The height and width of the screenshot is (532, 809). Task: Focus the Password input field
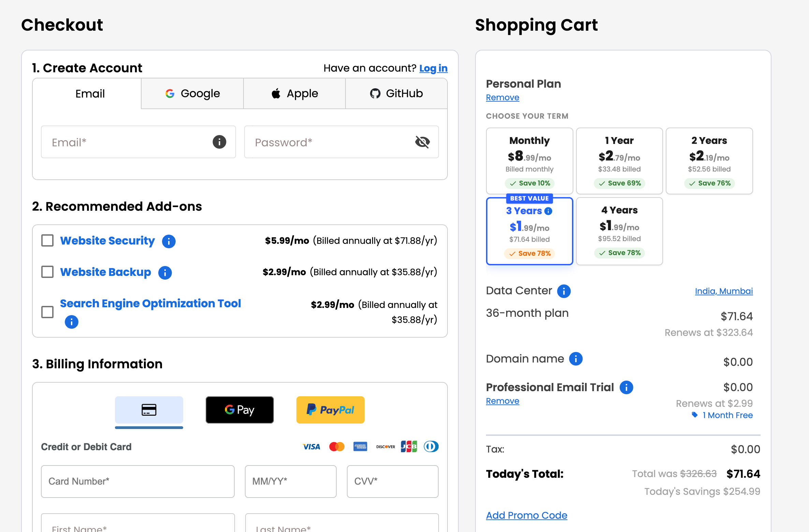(341, 142)
